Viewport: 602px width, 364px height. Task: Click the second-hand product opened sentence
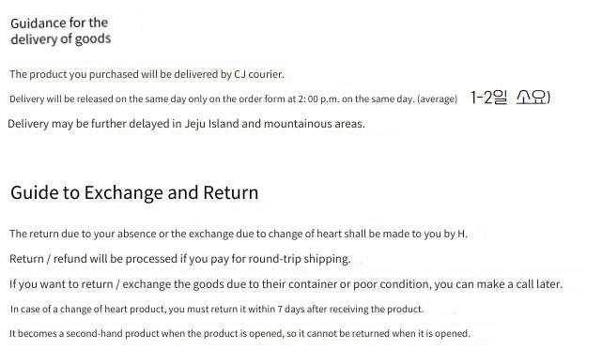tap(239, 333)
